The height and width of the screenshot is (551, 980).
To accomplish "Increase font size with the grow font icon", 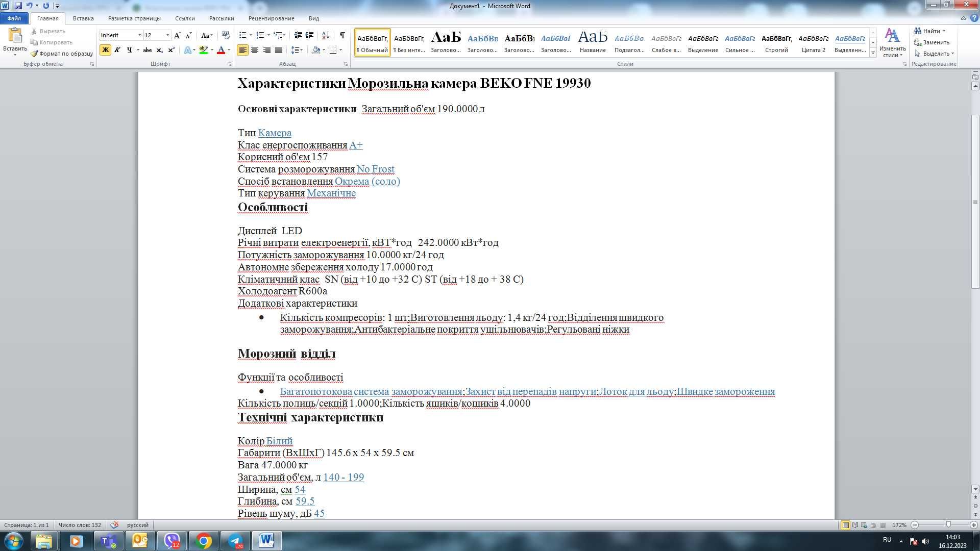I will [x=177, y=35].
